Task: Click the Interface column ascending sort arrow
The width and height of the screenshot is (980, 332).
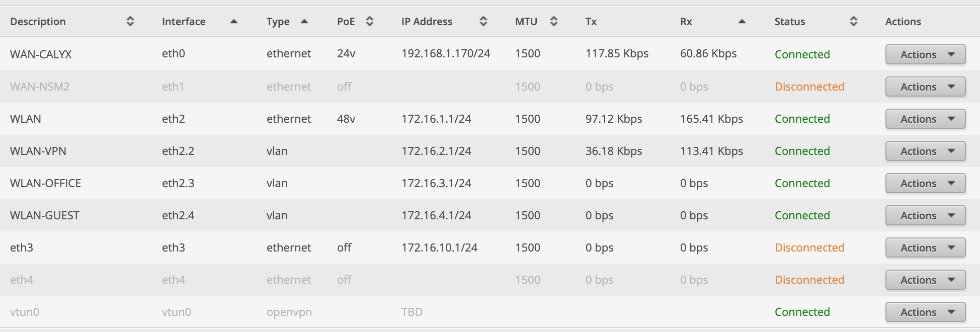Action: click(233, 21)
